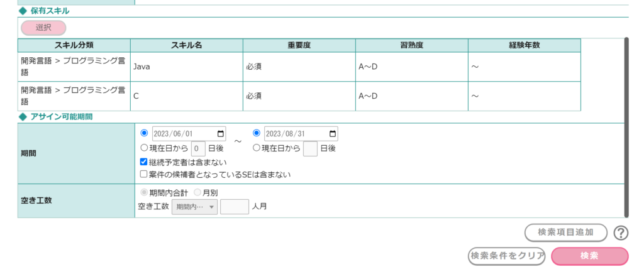Click start days-from-today field showing 0
Viewport: 644px width, 279px height.
point(198,148)
